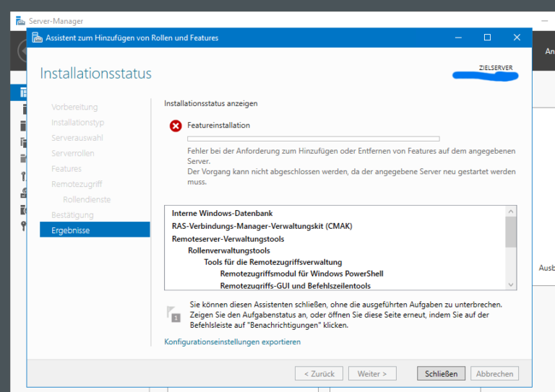Select Ergebnisse step in wizard sidebar
Screen dimensions: 555x392
[x=95, y=230]
